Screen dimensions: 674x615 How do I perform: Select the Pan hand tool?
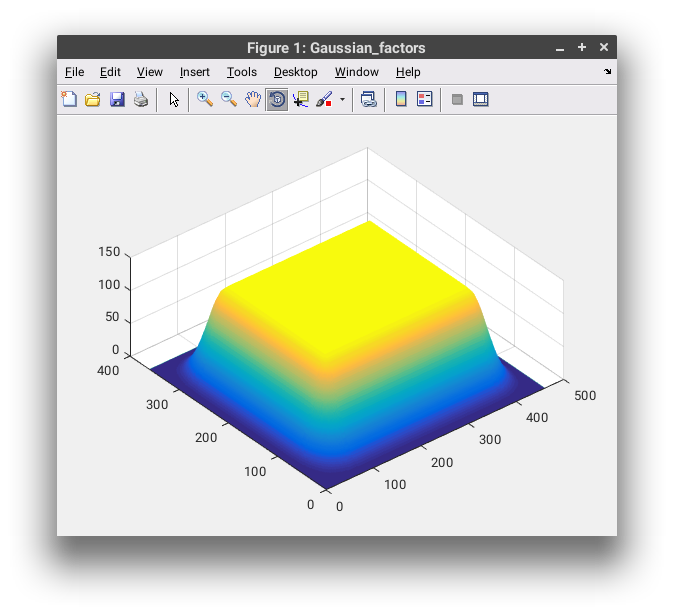click(253, 99)
